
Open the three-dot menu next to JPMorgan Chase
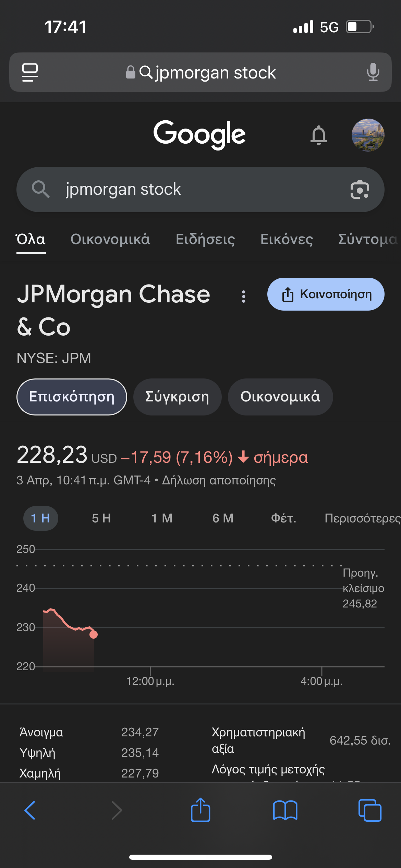click(x=244, y=297)
